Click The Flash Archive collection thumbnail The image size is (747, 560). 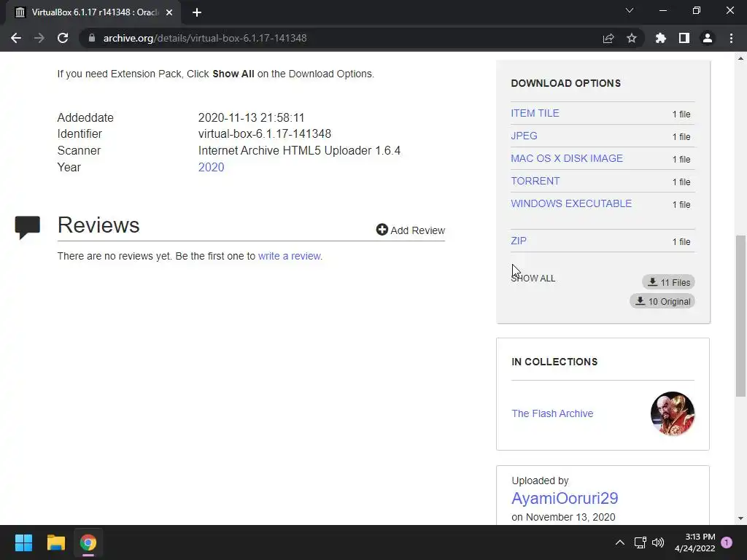[x=672, y=413]
